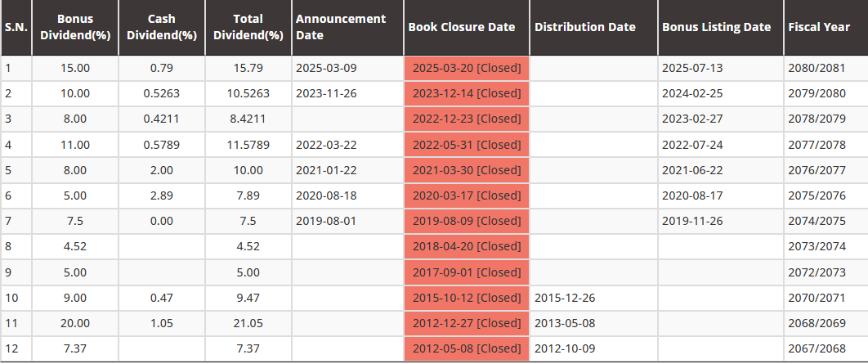Click the 2.89 cash dividend cell
This screenshot has width=868, height=364.
pos(162,195)
